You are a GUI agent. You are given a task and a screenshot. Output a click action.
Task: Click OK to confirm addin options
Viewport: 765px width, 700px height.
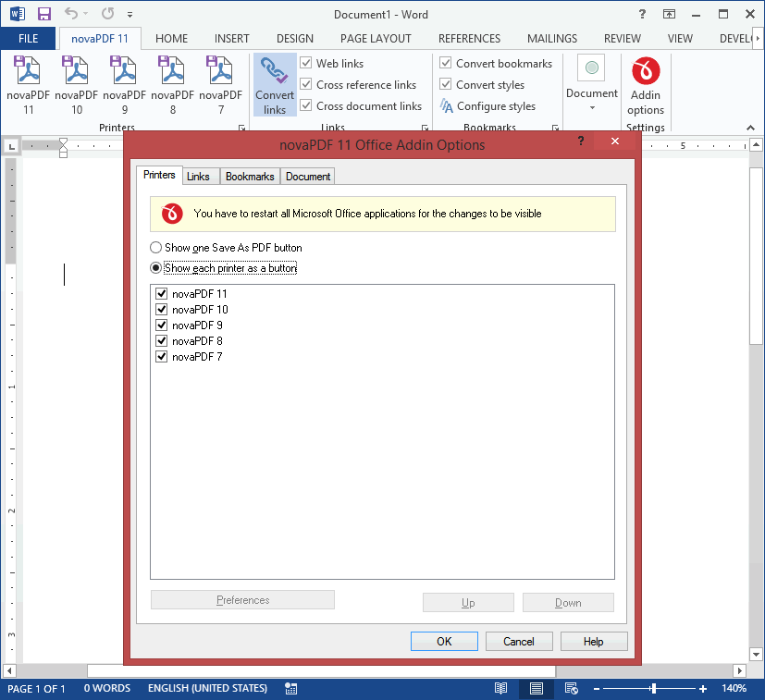[x=444, y=642]
